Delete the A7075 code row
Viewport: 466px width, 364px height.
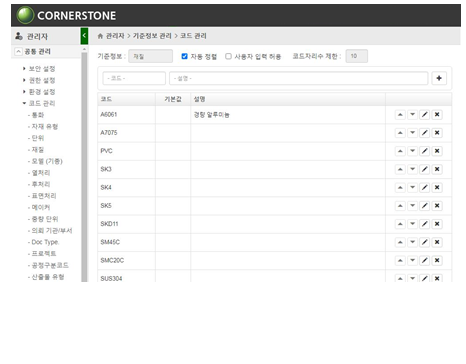tap(437, 133)
